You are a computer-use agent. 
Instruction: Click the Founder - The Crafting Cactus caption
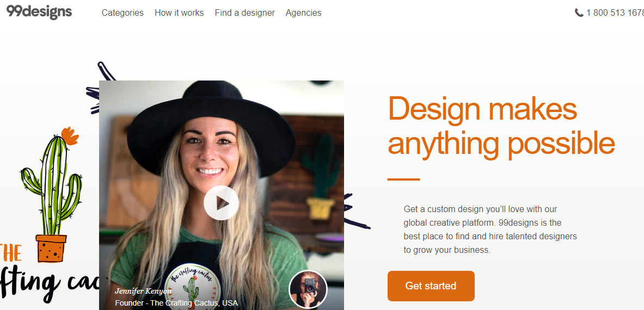[x=176, y=303]
